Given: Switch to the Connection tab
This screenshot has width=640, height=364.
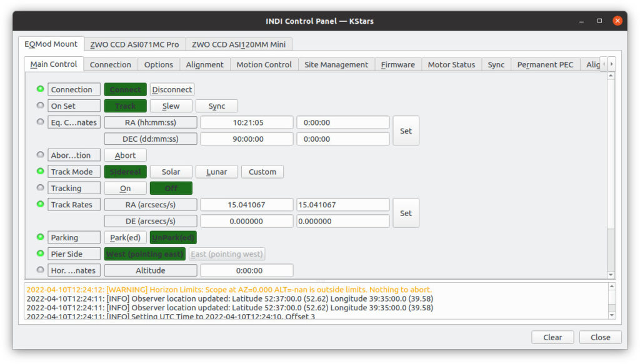Looking at the screenshot, I should [x=111, y=64].
